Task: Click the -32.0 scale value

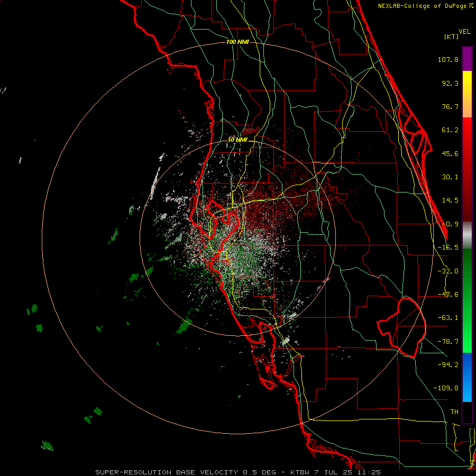Action: (x=448, y=271)
